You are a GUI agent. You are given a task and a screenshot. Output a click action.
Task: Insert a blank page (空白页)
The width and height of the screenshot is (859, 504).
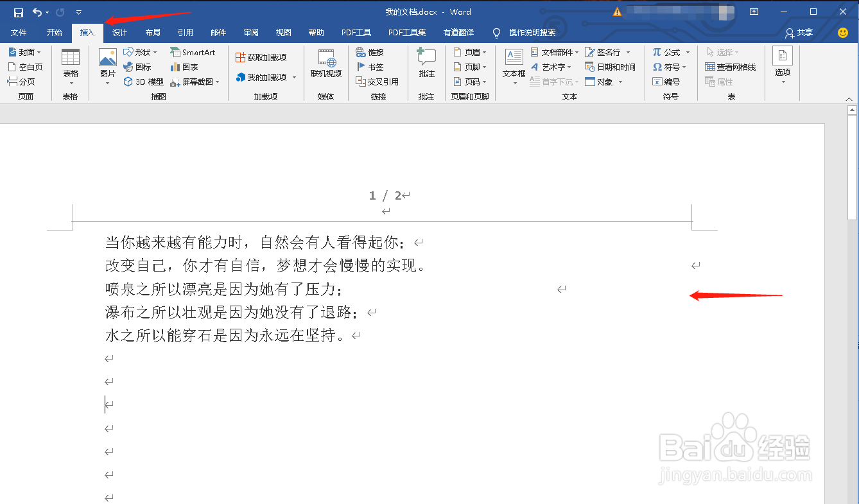[25, 66]
